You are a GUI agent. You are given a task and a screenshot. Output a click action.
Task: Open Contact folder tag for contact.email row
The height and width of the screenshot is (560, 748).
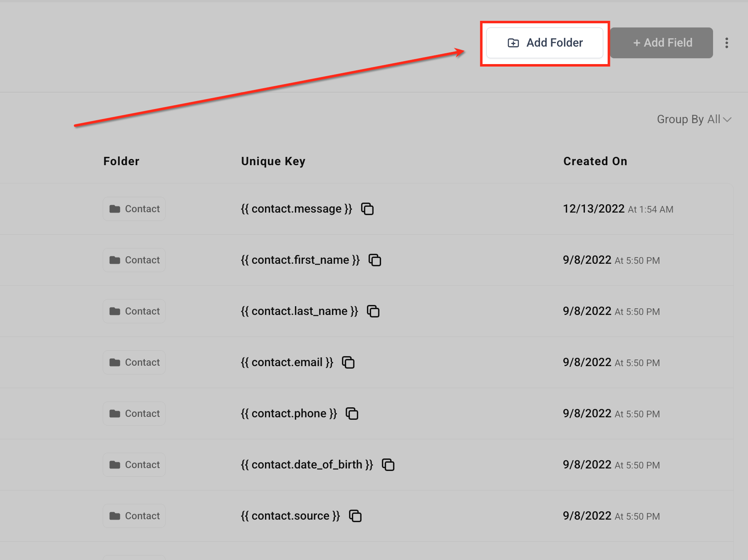tap(134, 362)
